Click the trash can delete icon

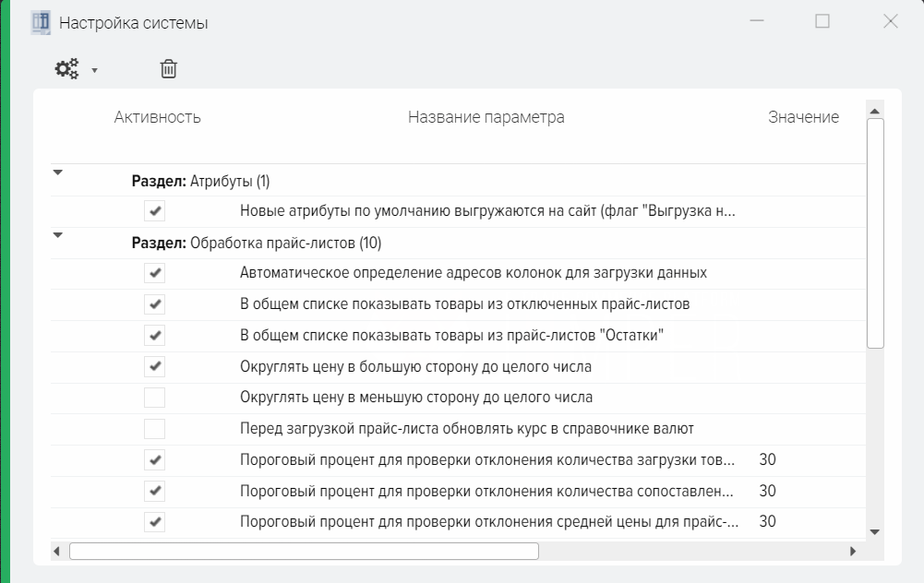(169, 69)
